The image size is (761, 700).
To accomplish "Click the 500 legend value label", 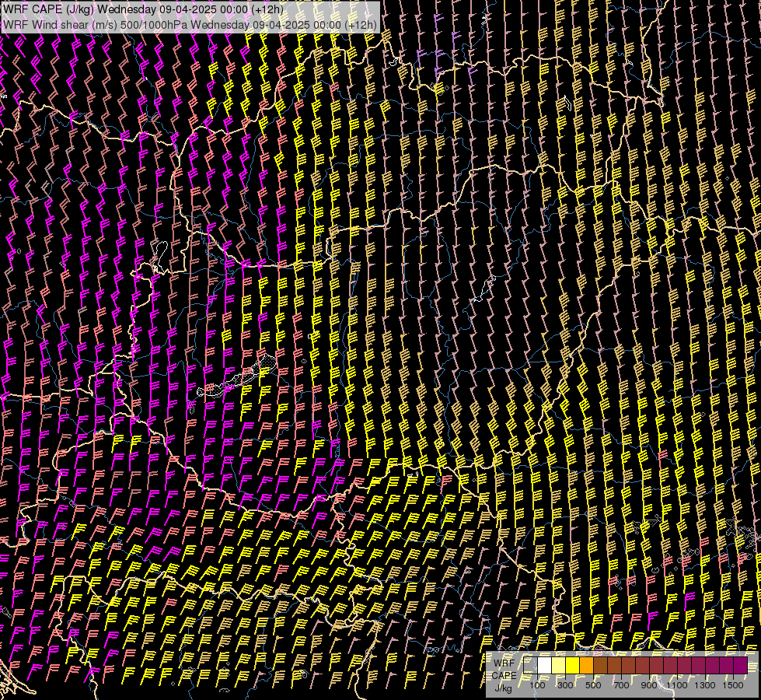I will 593,685.
